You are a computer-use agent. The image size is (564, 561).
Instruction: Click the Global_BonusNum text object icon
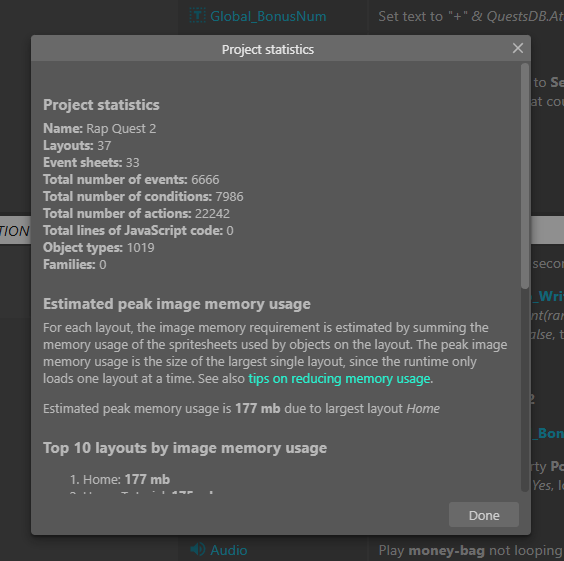[x=197, y=16]
